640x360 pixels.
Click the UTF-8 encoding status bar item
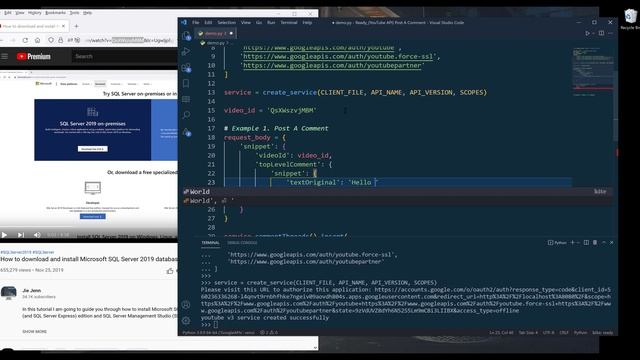(x=549, y=332)
